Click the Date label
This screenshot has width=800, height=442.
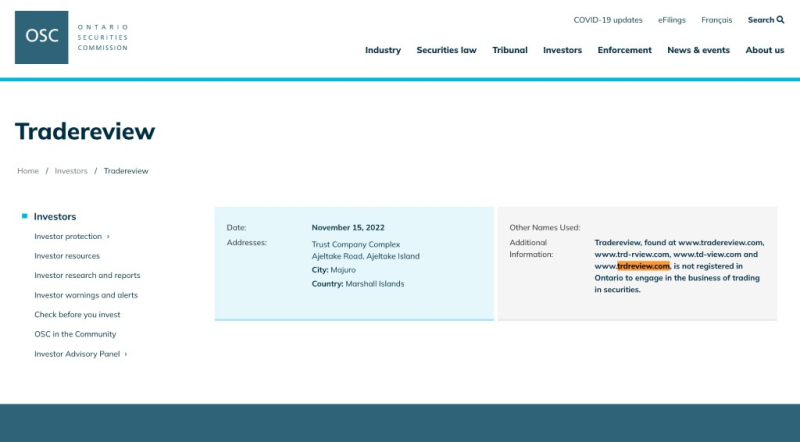(236, 228)
